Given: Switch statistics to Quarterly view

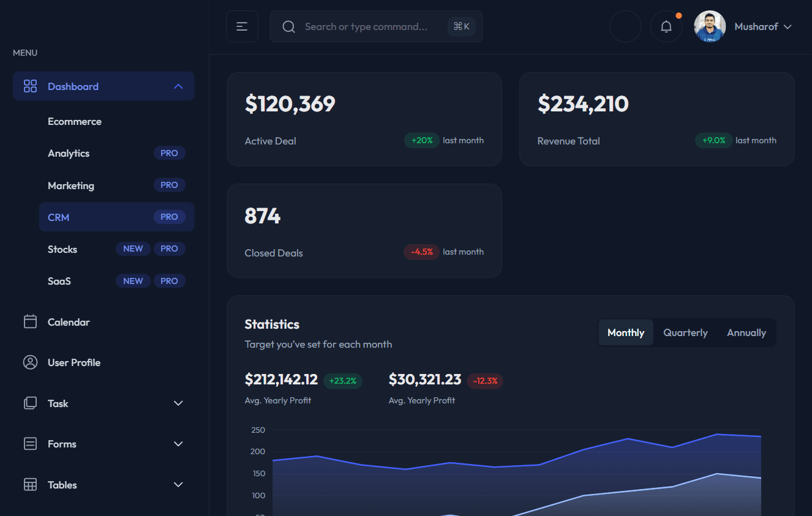Looking at the screenshot, I should click(x=685, y=332).
